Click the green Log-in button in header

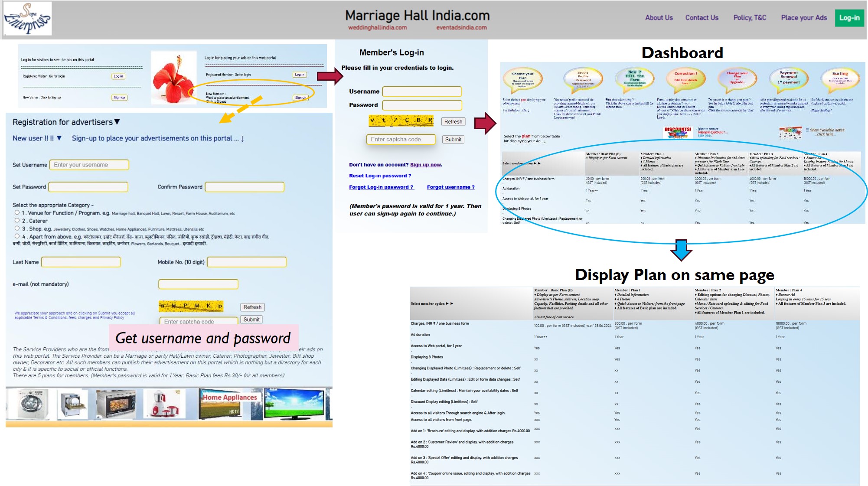pyautogui.click(x=849, y=18)
